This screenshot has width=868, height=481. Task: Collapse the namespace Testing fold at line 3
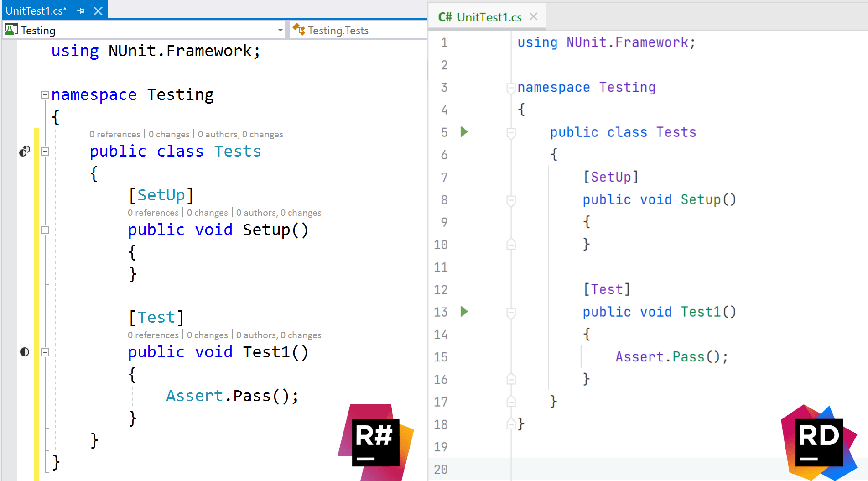click(510, 88)
